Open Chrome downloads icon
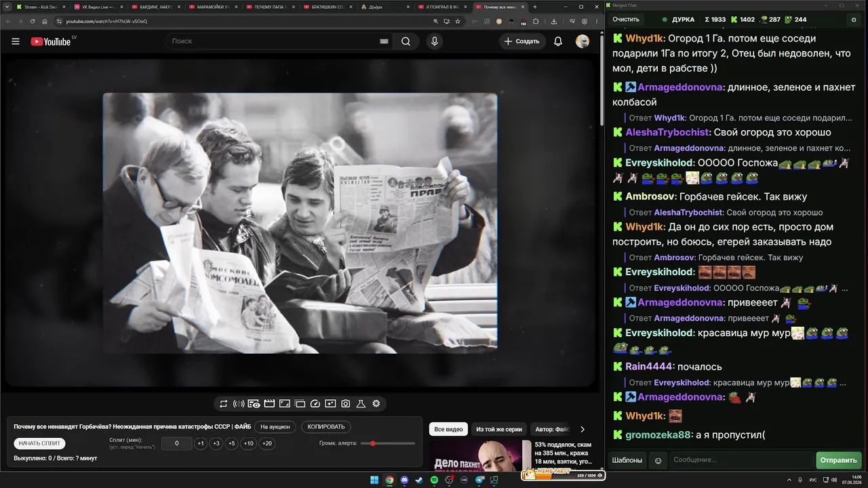 pyautogui.click(x=554, y=21)
